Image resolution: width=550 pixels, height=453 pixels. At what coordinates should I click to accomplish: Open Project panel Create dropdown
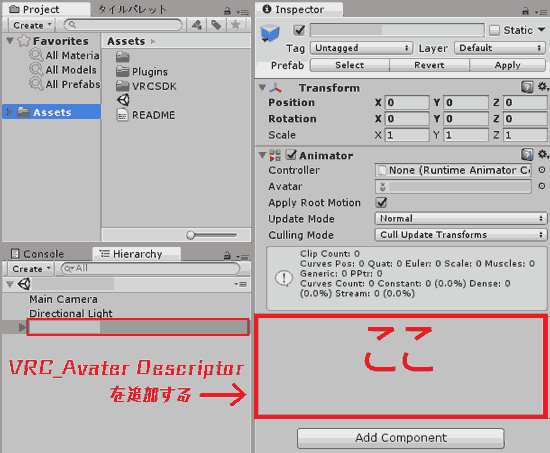pyautogui.click(x=31, y=25)
